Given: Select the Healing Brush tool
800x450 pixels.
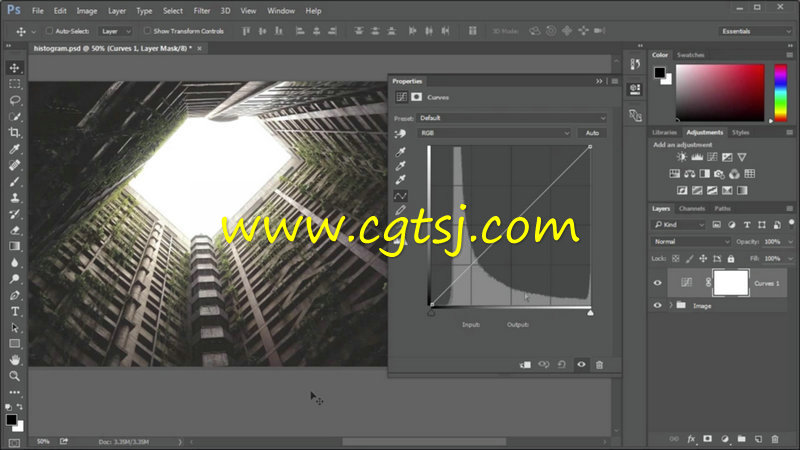Looking at the screenshot, I should tap(14, 165).
